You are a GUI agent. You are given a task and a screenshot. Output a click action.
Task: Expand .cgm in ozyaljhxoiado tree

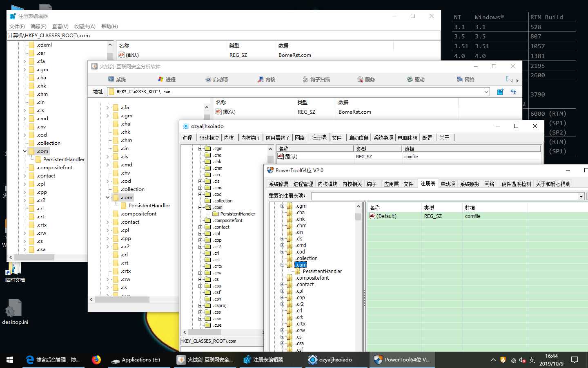click(200, 148)
